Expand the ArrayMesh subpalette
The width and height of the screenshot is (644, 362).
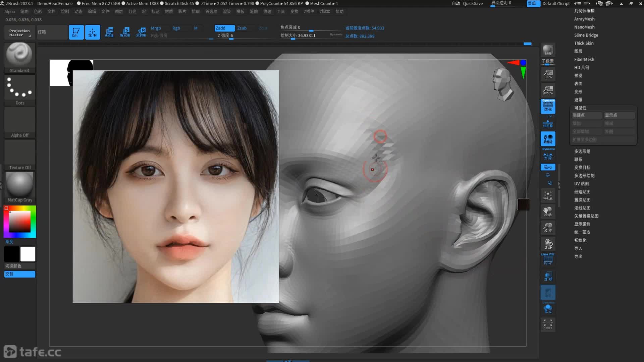[584, 19]
